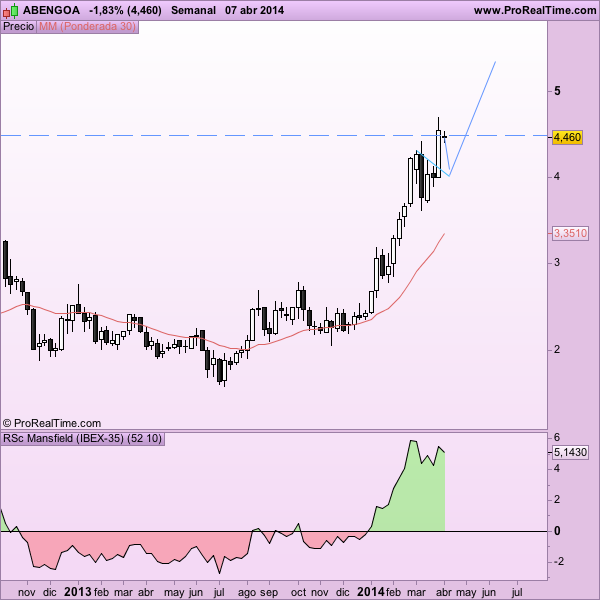Click the -2 label on Mansfield axis
This screenshot has width=600, height=600.
coord(559,561)
